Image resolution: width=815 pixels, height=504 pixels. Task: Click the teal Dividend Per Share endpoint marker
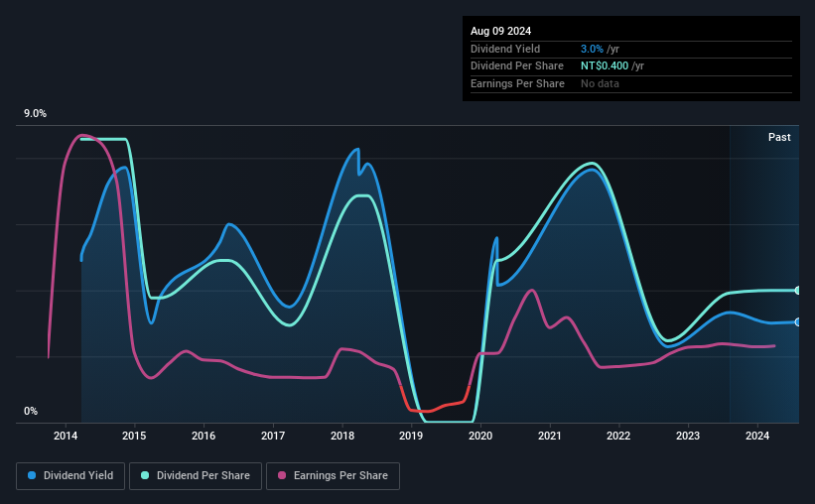click(798, 291)
